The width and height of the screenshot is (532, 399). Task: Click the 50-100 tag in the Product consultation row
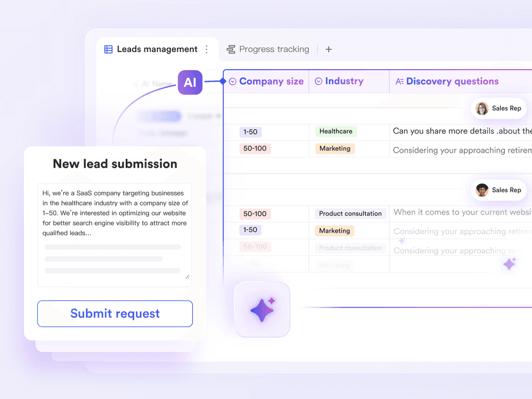(255, 214)
